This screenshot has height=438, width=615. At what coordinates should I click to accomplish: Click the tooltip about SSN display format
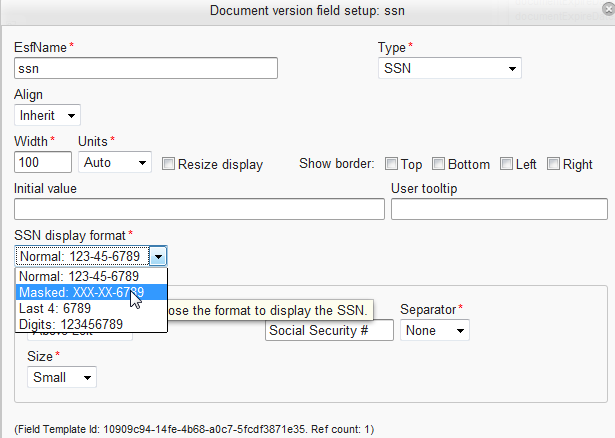coord(270,310)
